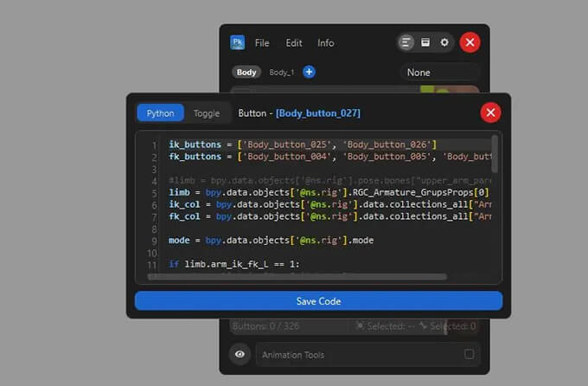This screenshot has width=588, height=386.
Task: Click code line 9 defining mode
Action: coord(271,241)
